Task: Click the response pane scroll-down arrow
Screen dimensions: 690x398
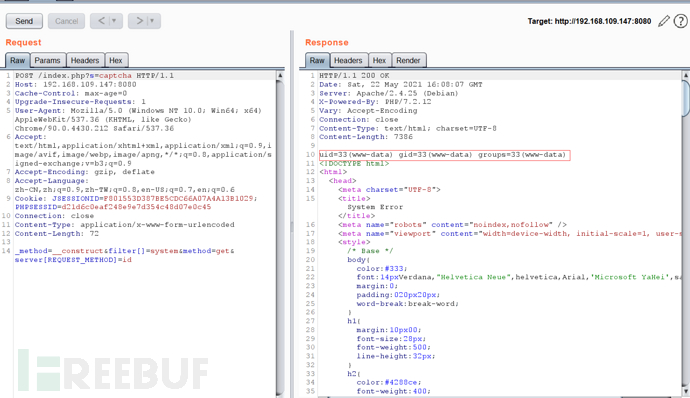Action: tap(686, 391)
